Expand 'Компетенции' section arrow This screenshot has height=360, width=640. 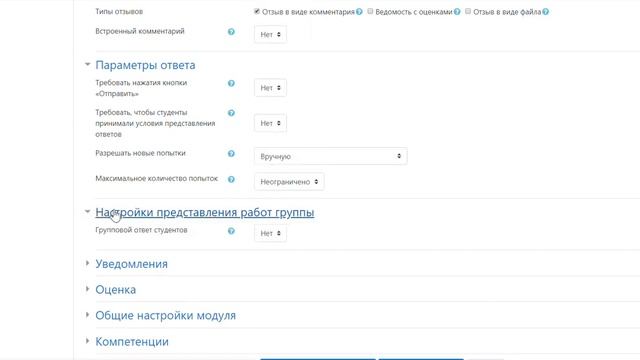pos(87,341)
